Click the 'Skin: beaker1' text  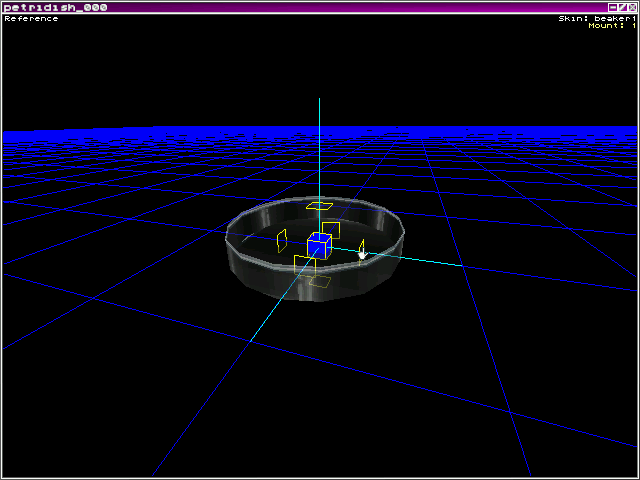pyautogui.click(x=597, y=18)
